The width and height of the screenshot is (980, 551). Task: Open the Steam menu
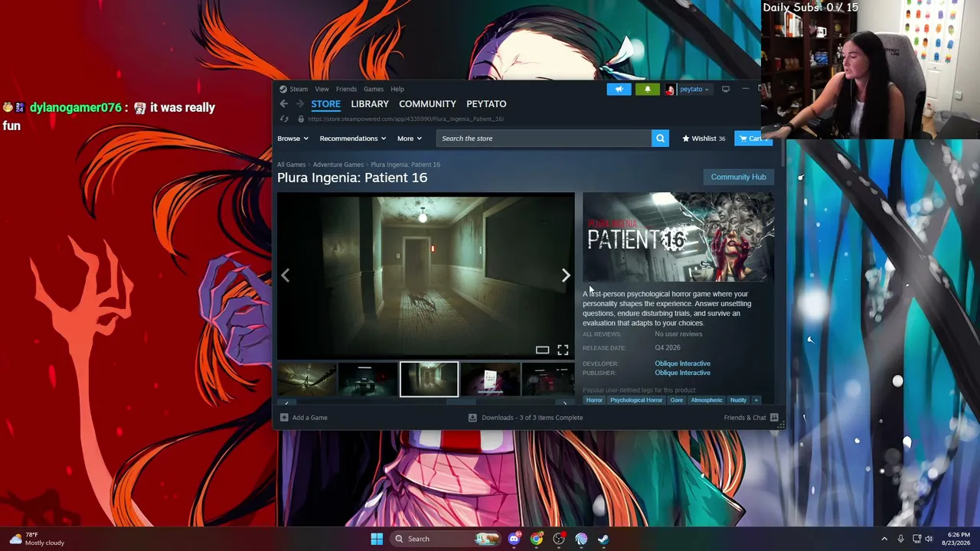pyautogui.click(x=299, y=90)
